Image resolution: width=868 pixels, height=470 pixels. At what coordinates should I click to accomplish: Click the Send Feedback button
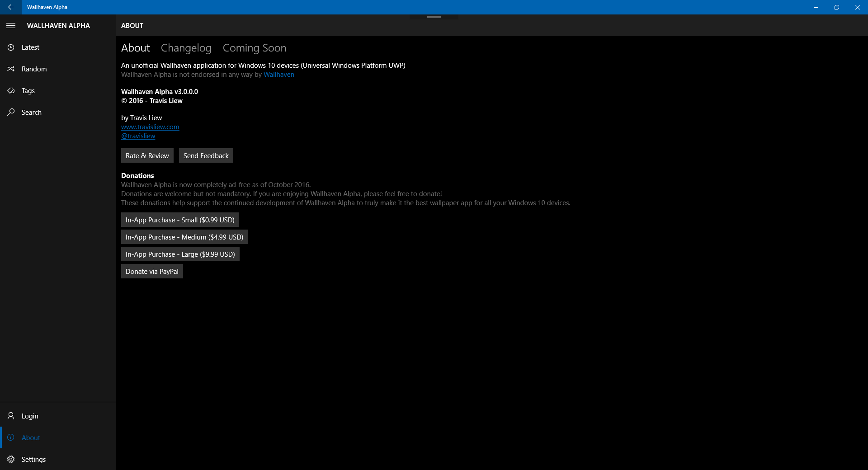206,155
